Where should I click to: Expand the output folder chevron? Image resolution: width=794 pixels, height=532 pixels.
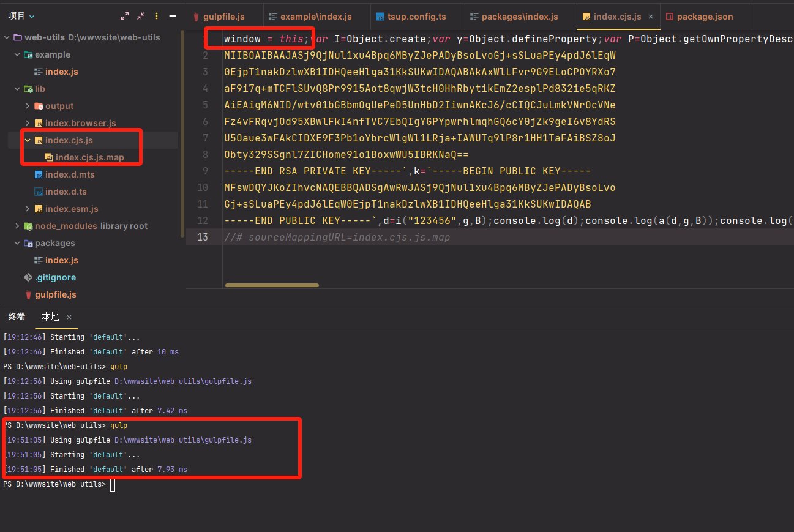coord(28,106)
